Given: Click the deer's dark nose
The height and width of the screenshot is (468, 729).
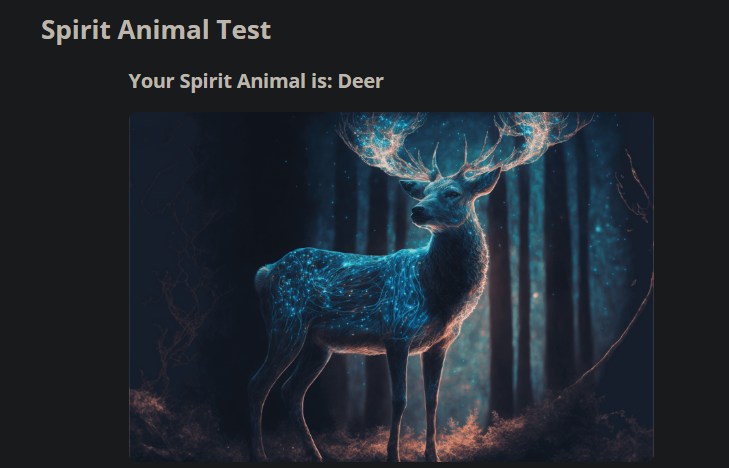Looking at the screenshot, I should 417,211.
